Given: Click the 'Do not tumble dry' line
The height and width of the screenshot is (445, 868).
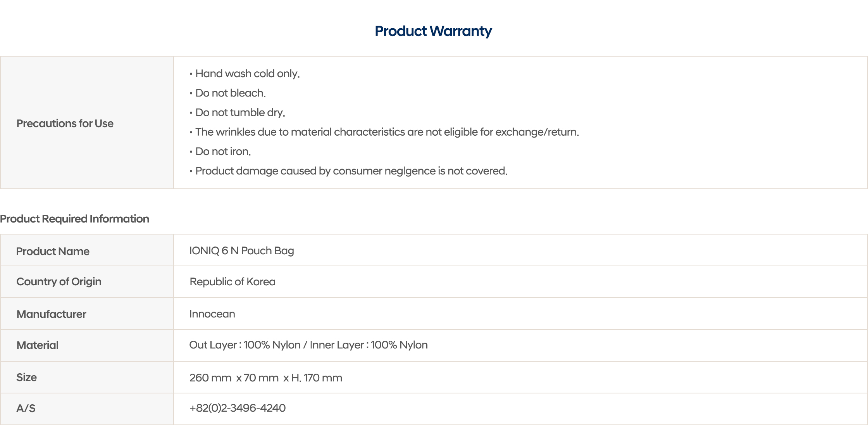Looking at the screenshot, I should click(x=240, y=112).
